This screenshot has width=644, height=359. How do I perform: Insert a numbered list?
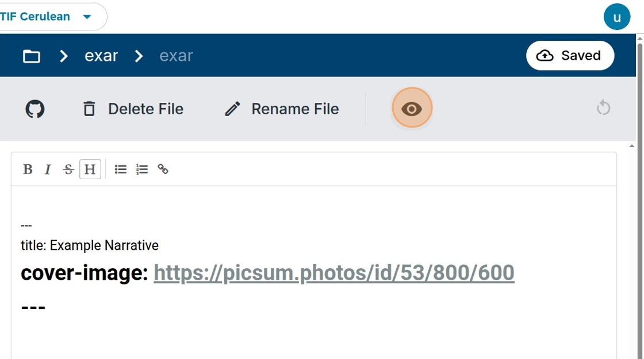click(141, 169)
